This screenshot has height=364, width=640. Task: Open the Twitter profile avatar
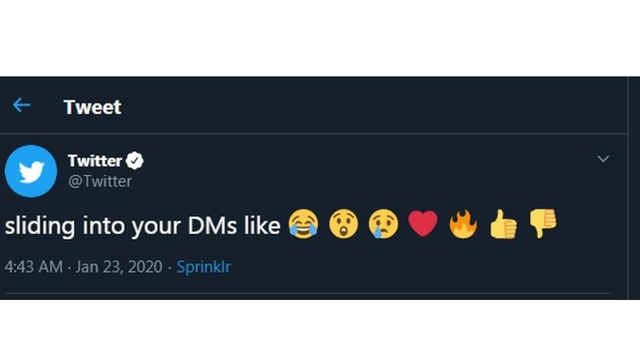tap(31, 171)
